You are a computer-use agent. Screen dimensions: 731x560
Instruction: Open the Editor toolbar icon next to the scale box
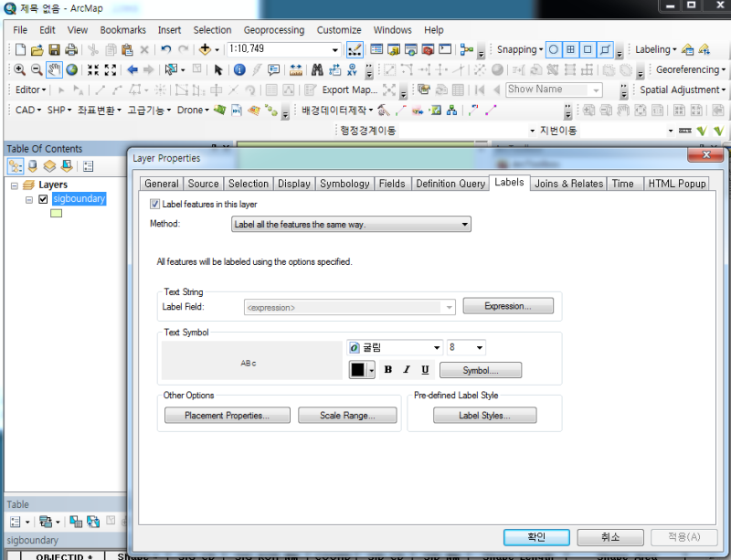(355, 49)
